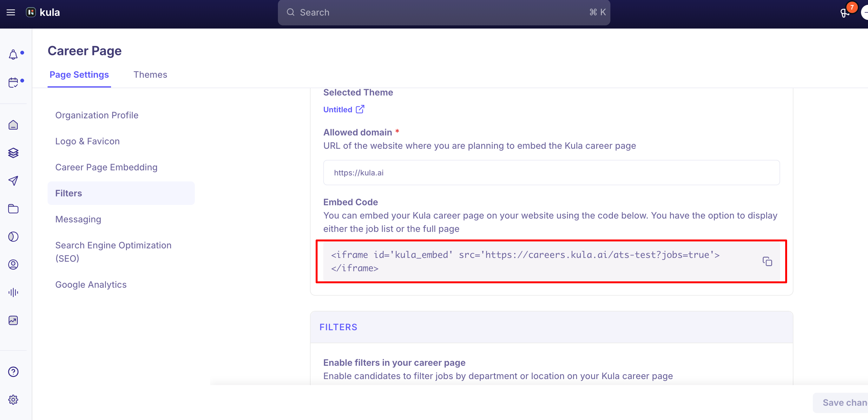Click the top Search bar
868x420 pixels.
point(444,12)
